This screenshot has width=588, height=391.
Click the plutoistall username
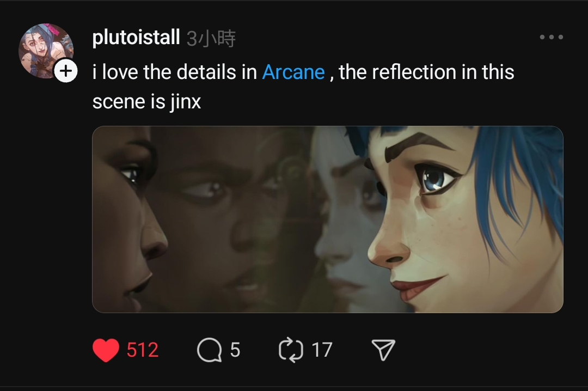(136, 38)
